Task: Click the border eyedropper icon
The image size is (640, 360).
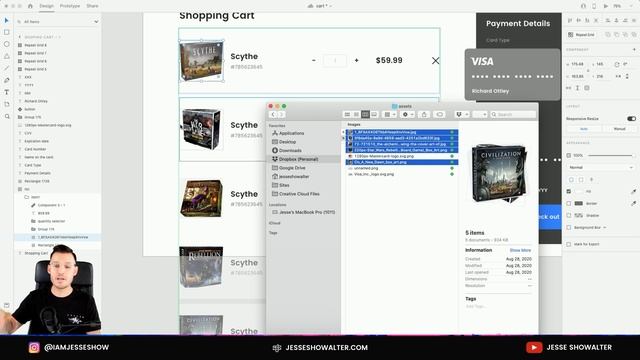Action: [633, 203]
